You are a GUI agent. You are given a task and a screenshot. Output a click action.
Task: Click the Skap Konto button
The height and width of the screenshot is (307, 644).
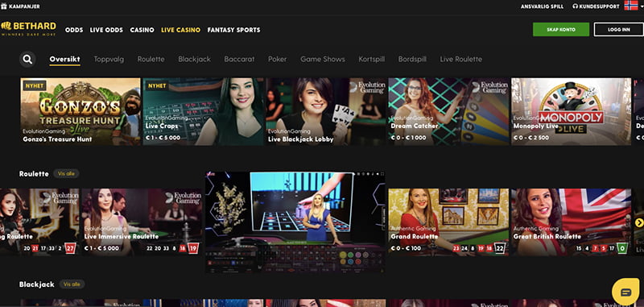(561, 30)
